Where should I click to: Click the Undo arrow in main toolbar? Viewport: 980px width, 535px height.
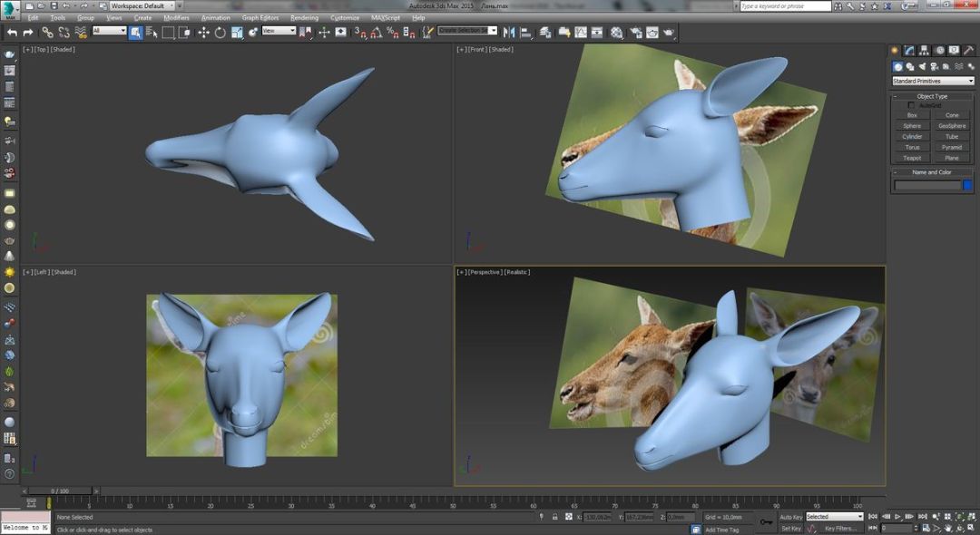(x=12, y=32)
